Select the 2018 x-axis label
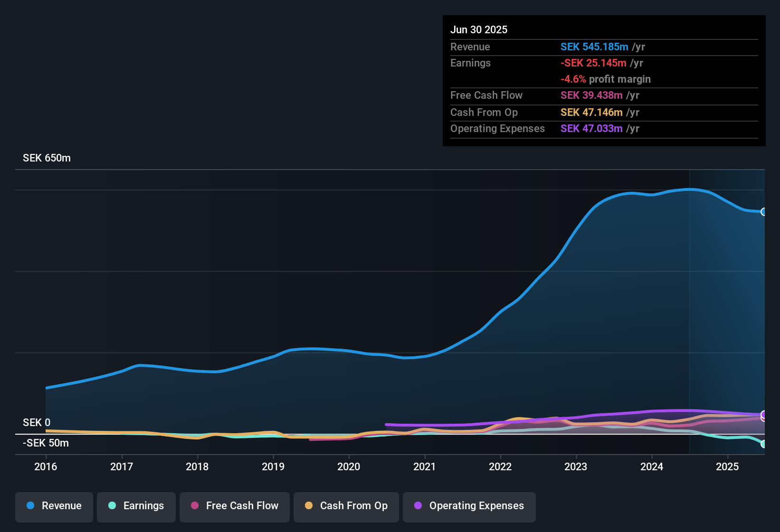The image size is (780, 532). click(x=197, y=467)
